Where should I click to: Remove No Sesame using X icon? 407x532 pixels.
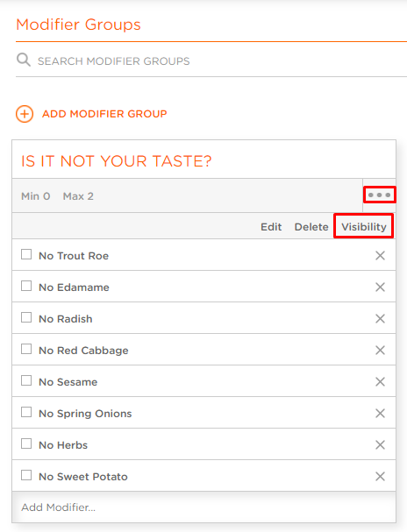pyautogui.click(x=380, y=382)
